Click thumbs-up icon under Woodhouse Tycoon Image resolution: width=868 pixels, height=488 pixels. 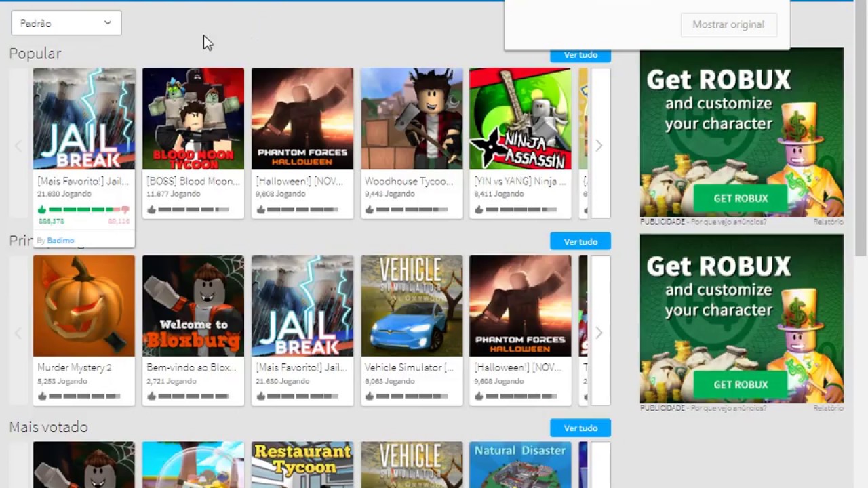[370, 209]
